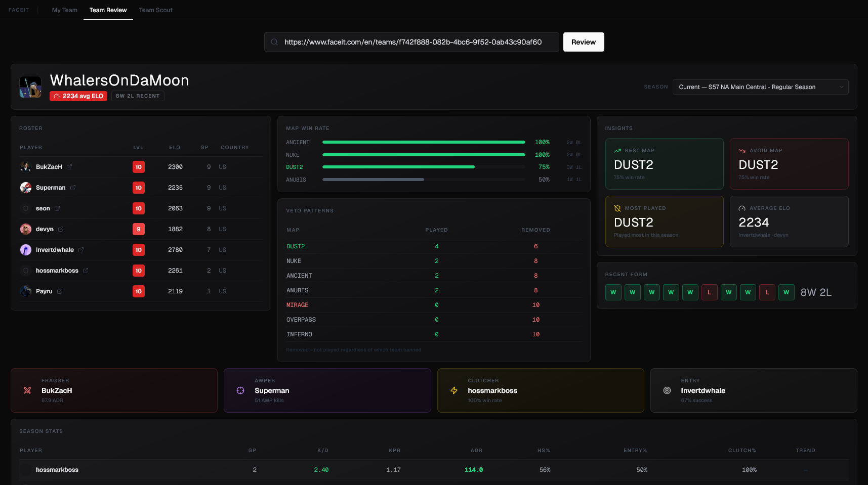Click the Dust2 win rate bar
This screenshot has height=485, width=868.
click(424, 167)
